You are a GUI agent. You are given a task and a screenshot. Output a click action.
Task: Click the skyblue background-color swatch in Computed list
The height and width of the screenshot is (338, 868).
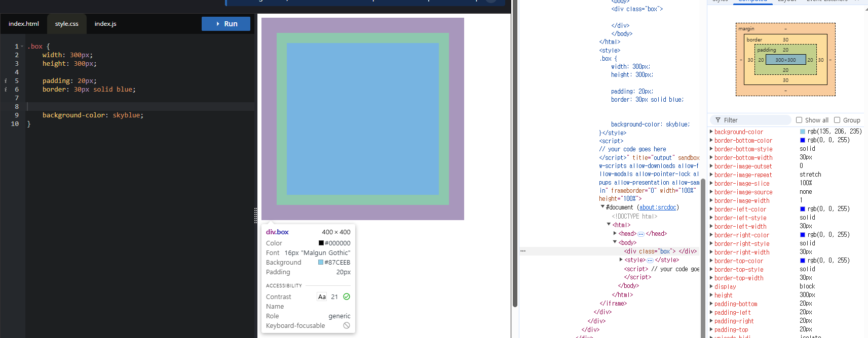pos(803,132)
